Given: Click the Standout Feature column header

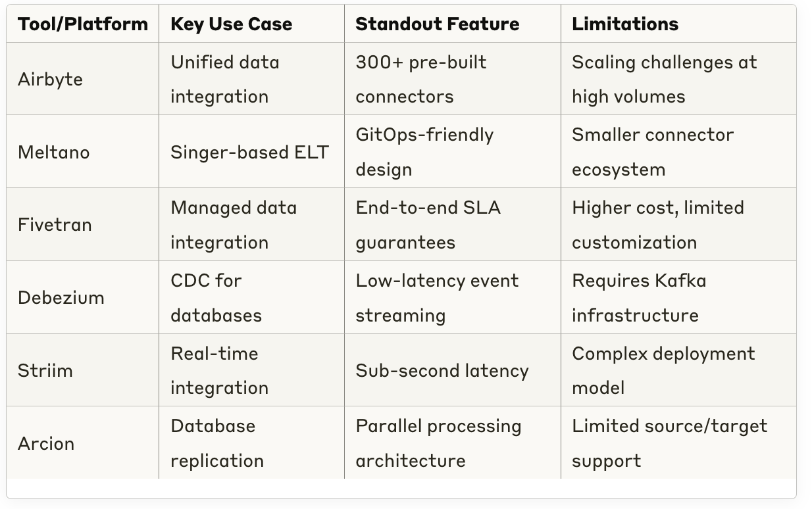Looking at the screenshot, I should 453,24.
